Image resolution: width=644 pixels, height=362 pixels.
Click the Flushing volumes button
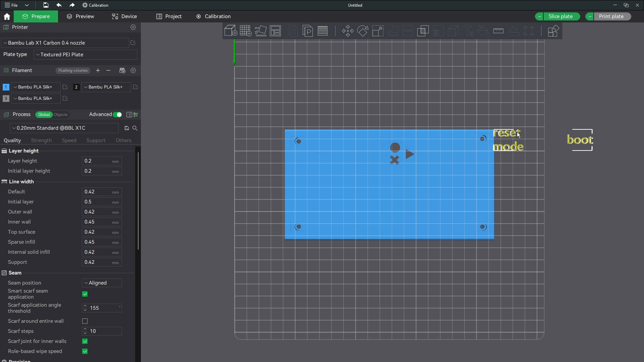(73, 70)
